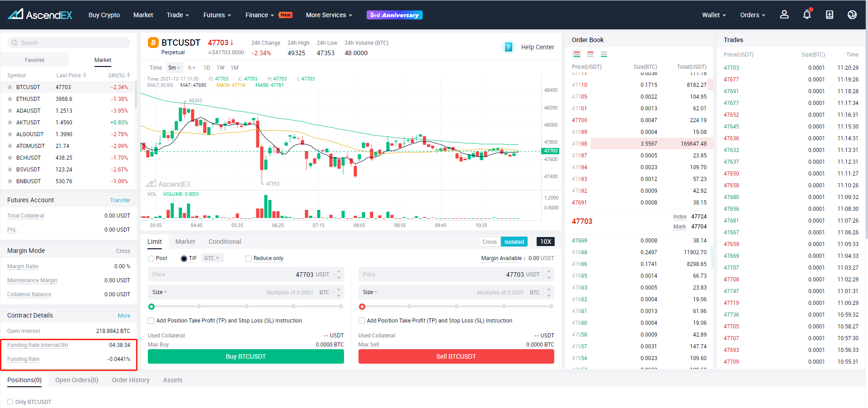Tick the Reduce only checkbox
This screenshot has height=408, width=868.
tap(249, 259)
